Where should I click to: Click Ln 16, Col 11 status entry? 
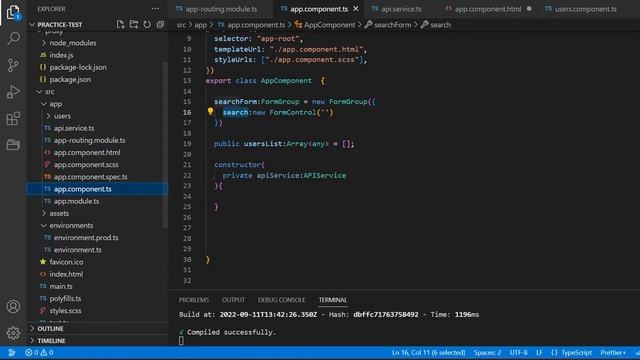pos(428,353)
